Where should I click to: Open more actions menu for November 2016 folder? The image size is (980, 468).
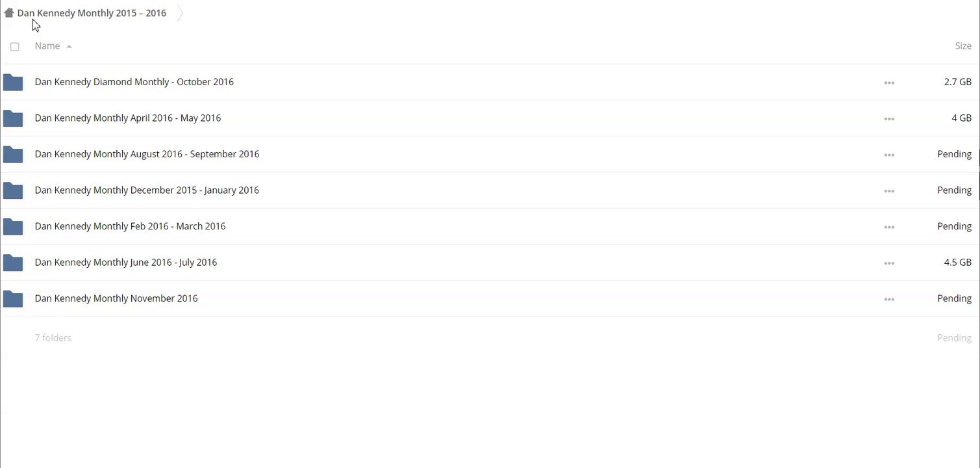(x=889, y=299)
